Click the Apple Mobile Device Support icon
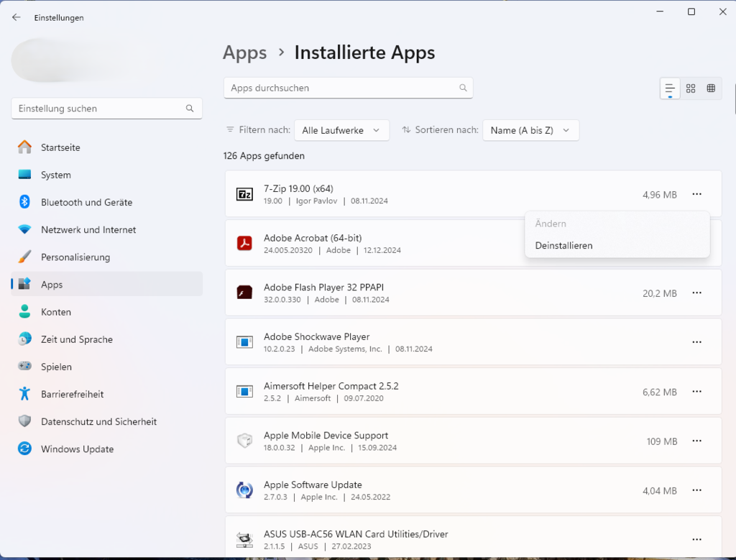This screenshot has height=560, width=736. pyautogui.click(x=244, y=440)
